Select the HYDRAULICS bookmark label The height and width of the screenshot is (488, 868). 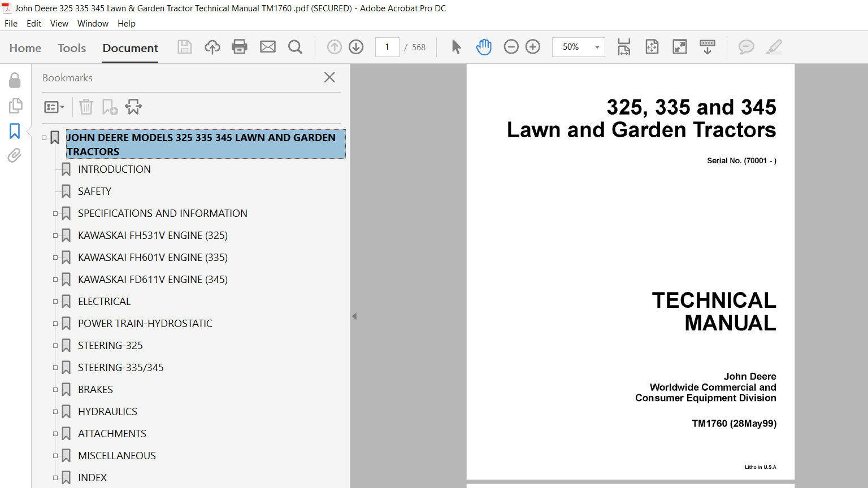tap(107, 412)
